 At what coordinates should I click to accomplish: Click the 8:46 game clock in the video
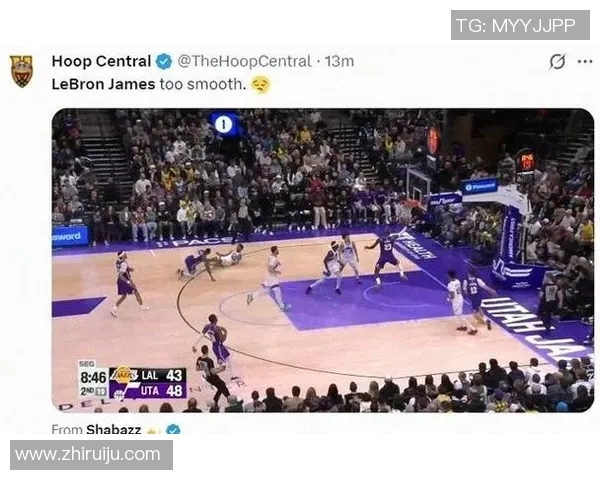point(93,378)
